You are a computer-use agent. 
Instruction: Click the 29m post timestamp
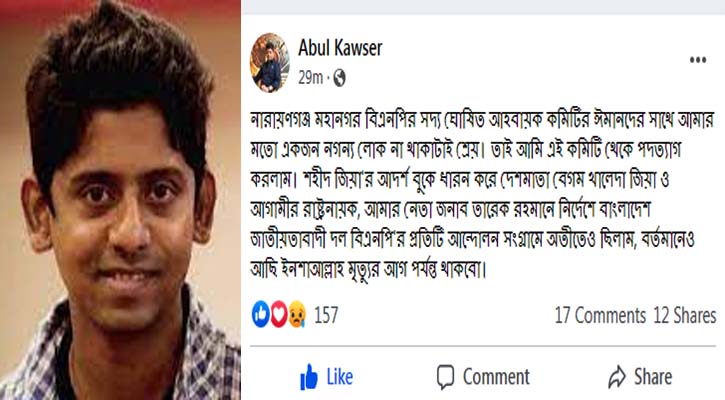pos(310,78)
